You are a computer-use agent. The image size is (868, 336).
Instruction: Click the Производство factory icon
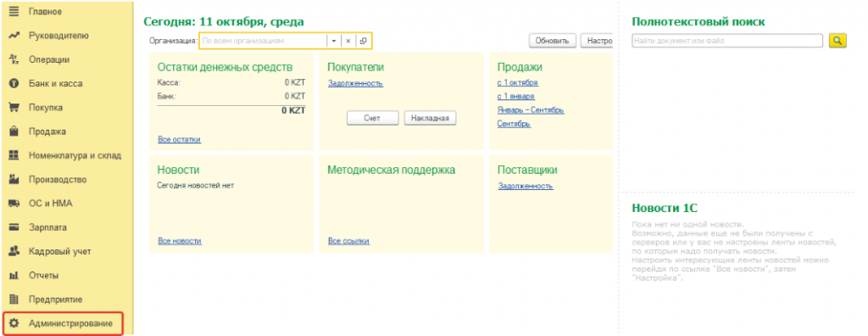[x=14, y=180]
